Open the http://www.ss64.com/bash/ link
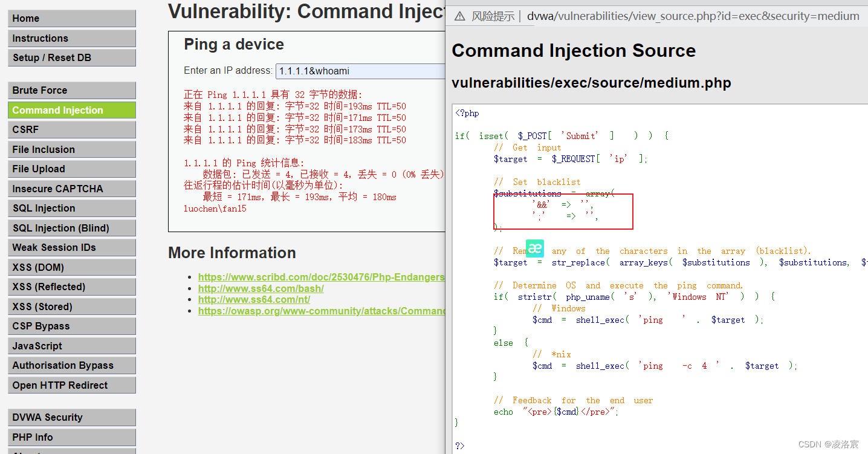This screenshot has height=454, width=868. coord(261,288)
